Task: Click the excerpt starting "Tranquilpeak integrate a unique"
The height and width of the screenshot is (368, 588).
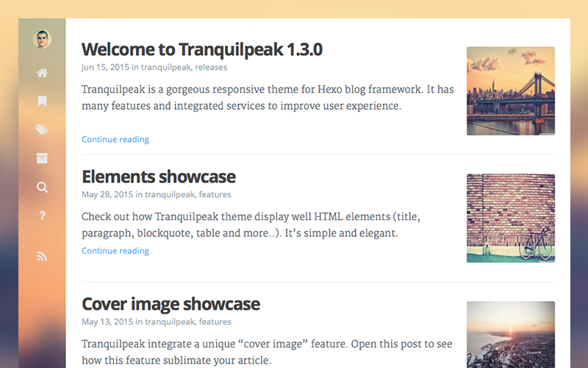Action: [x=267, y=353]
